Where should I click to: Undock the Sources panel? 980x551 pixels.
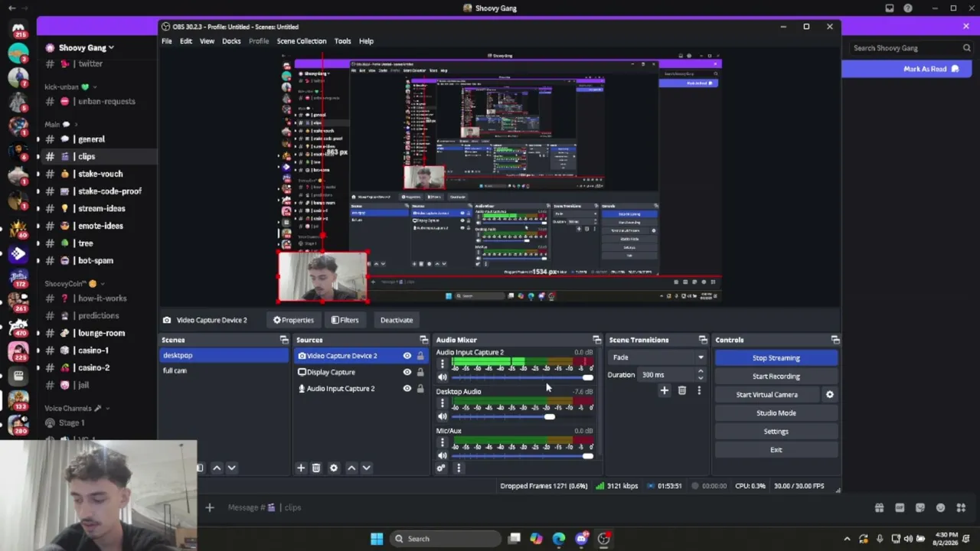423,340
